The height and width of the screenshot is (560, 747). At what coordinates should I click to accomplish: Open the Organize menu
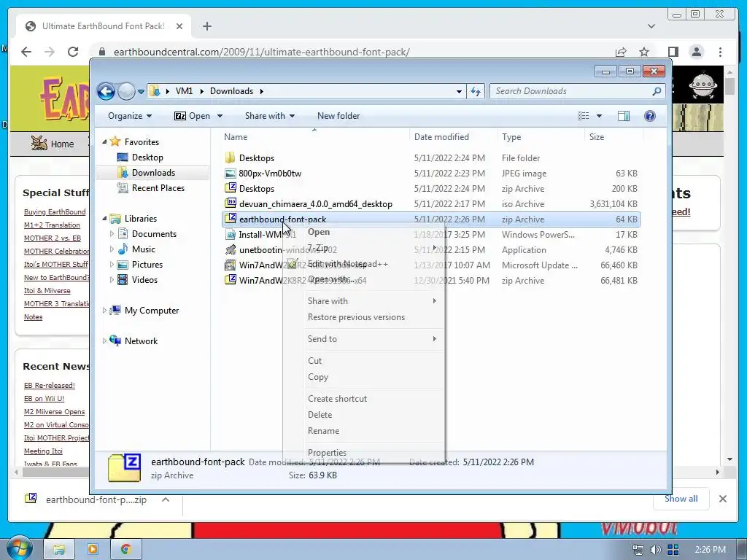click(130, 116)
